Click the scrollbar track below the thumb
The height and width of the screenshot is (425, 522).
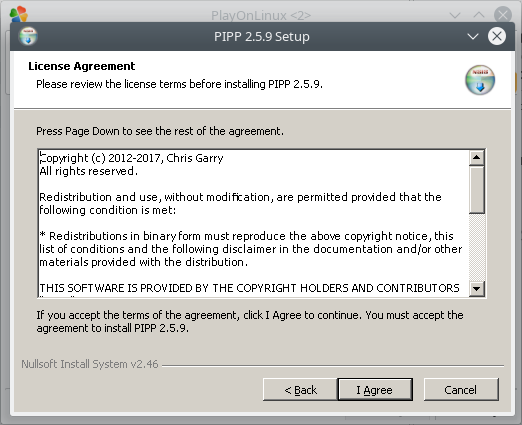[x=477, y=247]
